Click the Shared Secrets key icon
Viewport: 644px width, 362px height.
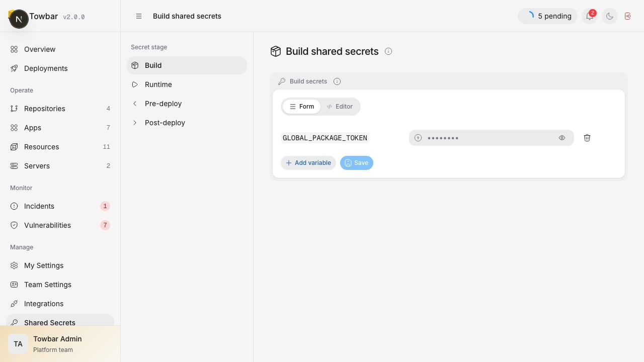(14, 322)
